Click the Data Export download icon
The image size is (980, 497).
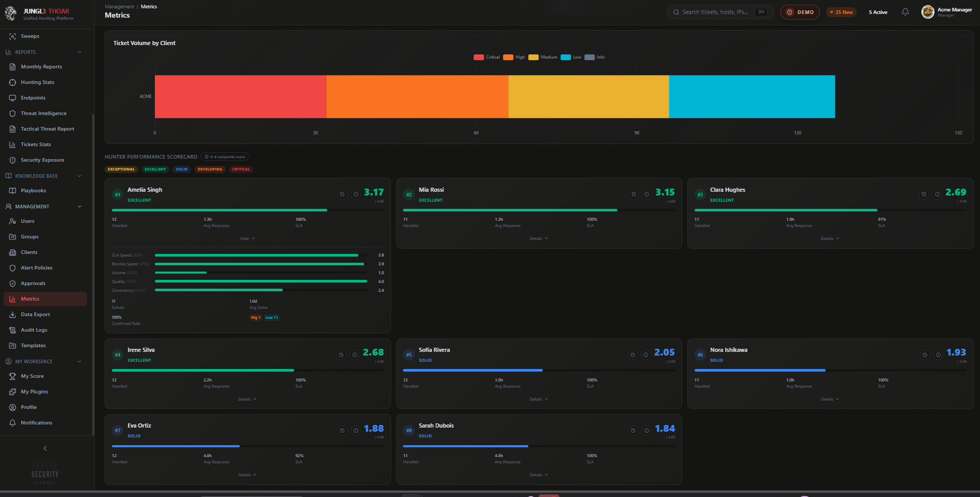[12, 315]
